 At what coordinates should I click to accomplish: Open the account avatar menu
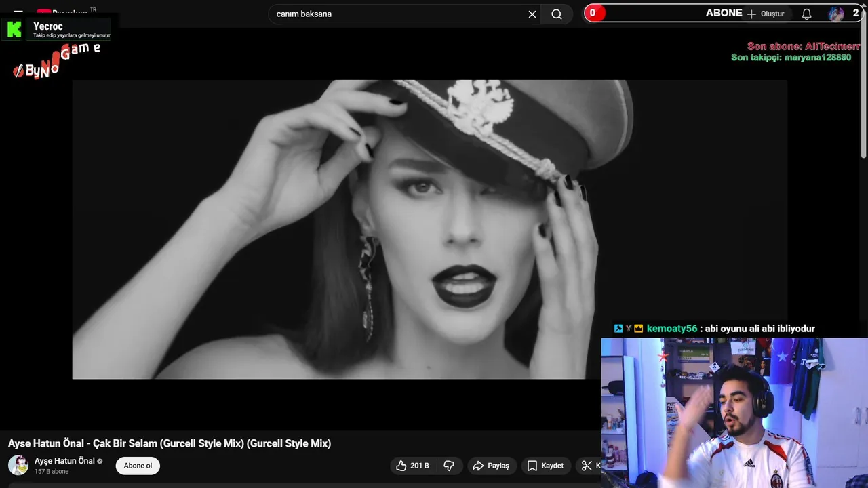[x=836, y=14]
